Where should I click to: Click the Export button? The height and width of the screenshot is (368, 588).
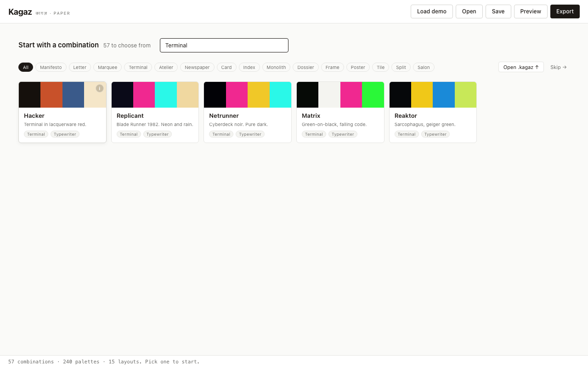(565, 11)
